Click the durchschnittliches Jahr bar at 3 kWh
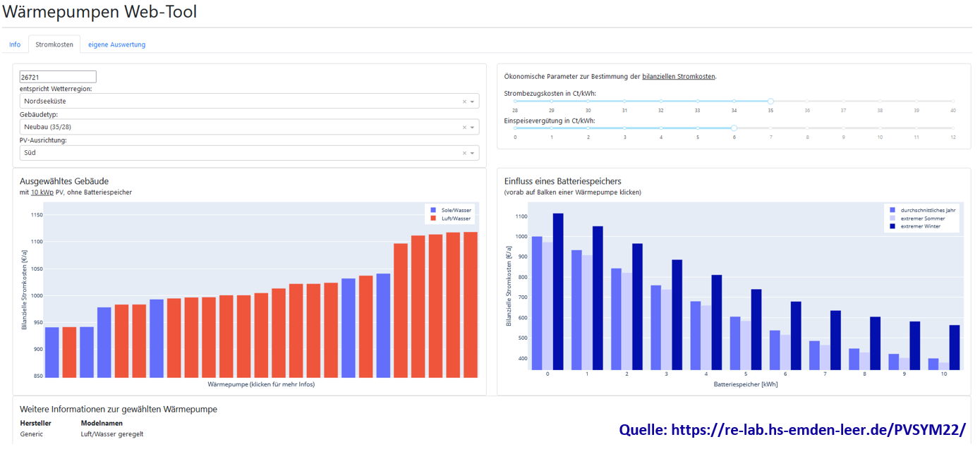Screen dimensions: 980x449 click(x=656, y=328)
